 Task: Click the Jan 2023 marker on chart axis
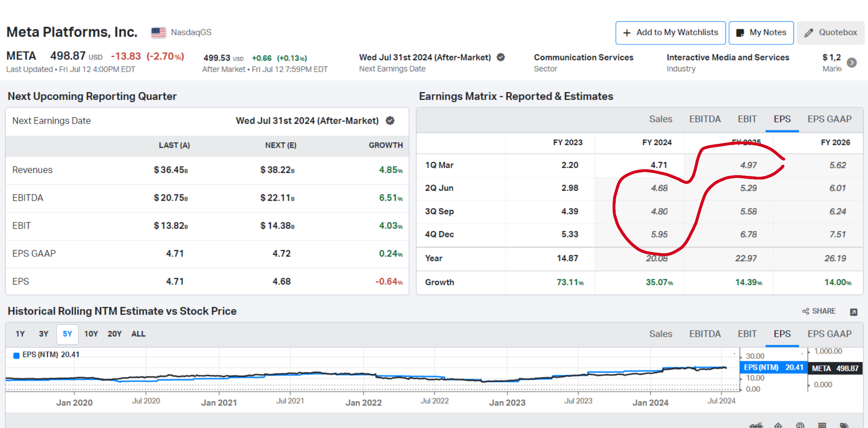(507, 403)
